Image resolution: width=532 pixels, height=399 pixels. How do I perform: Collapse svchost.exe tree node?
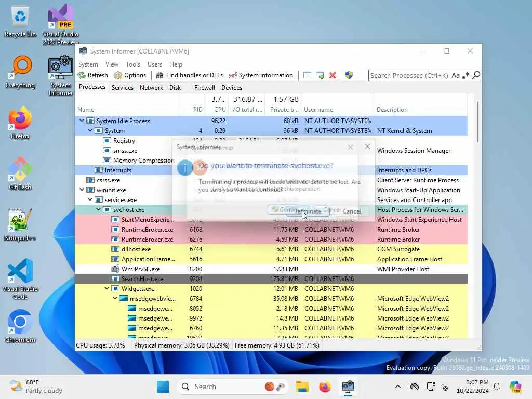click(x=98, y=209)
